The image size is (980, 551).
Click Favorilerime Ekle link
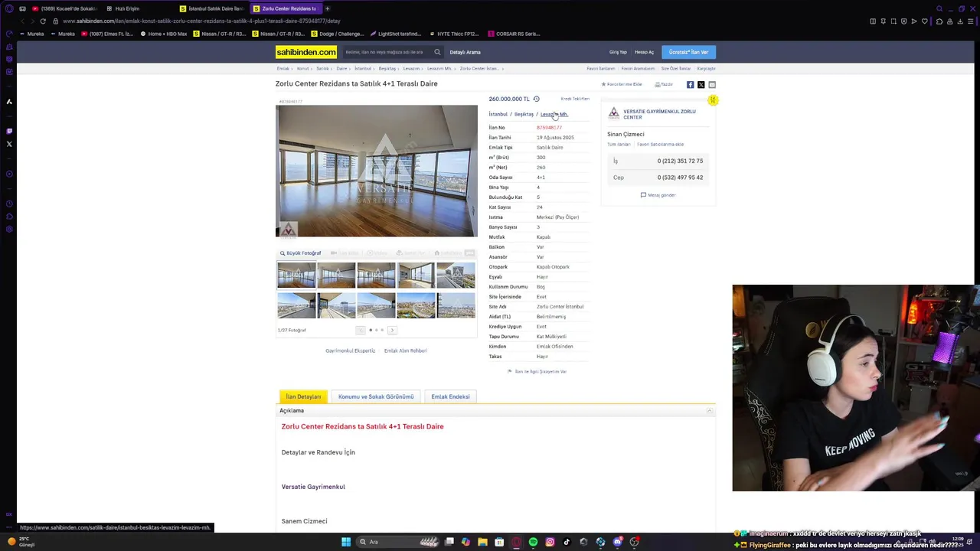point(622,84)
